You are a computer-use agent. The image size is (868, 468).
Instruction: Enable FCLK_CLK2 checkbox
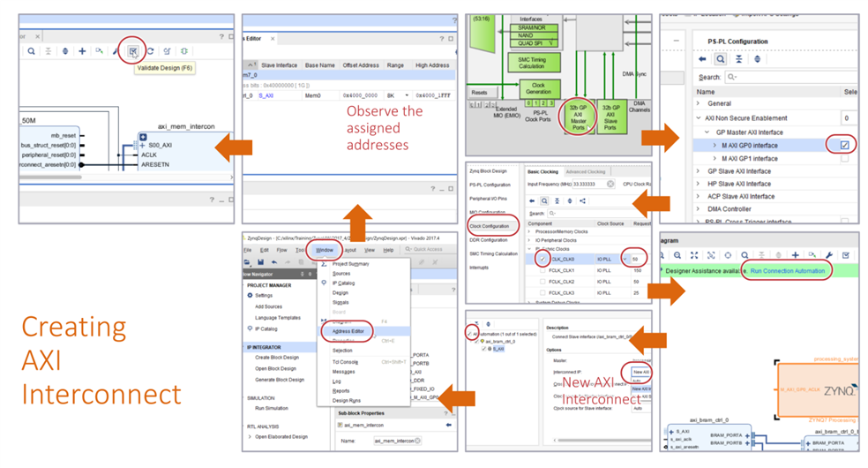click(x=542, y=282)
